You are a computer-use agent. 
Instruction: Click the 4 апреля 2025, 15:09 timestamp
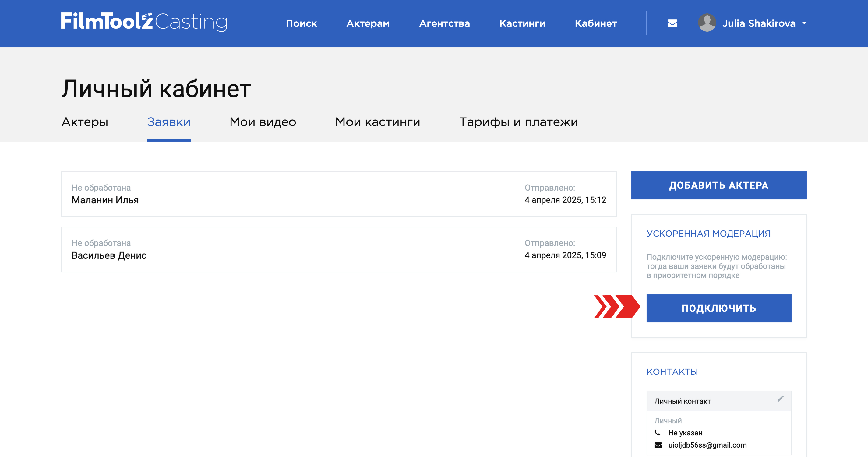point(565,255)
